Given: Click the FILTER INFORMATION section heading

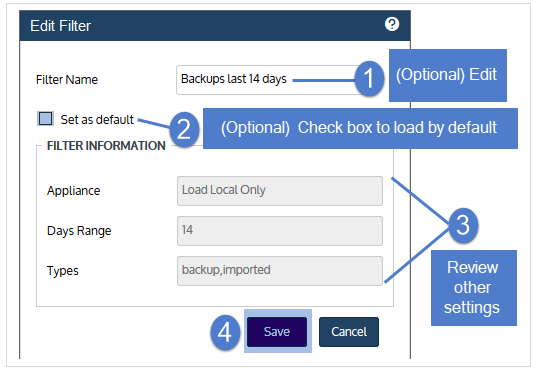Looking at the screenshot, I should [x=106, y=146].
